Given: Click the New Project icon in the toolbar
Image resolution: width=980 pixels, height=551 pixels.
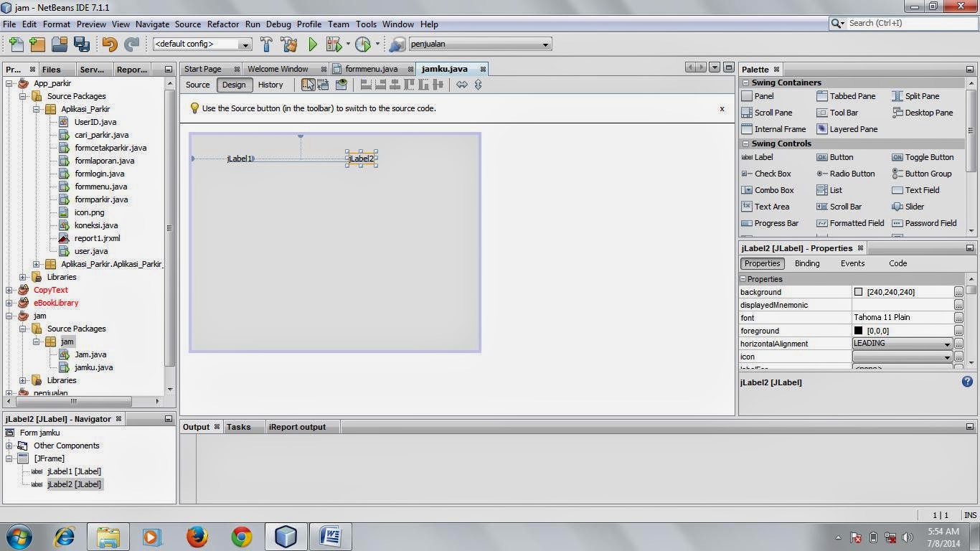Looking at the screenshot, I should [x=37, y=44].
